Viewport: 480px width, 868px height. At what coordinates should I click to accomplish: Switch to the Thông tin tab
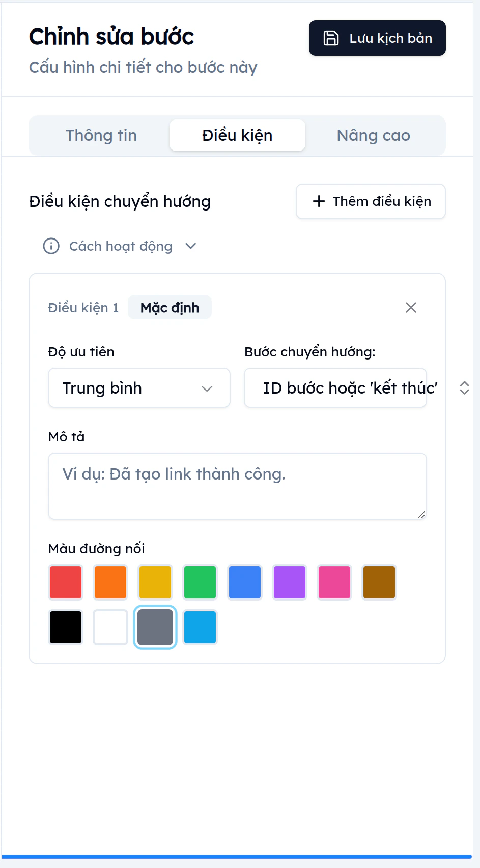click(x=100, y=135)
